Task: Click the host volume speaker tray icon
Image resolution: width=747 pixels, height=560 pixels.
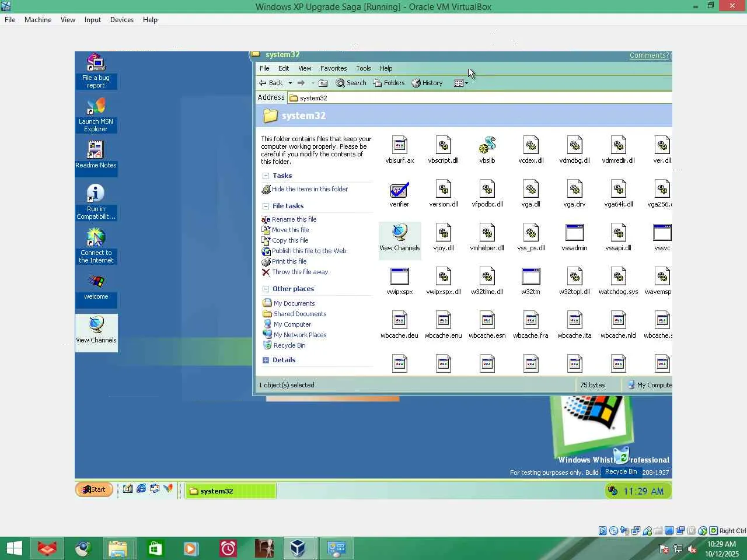Action: pos(692,549)
